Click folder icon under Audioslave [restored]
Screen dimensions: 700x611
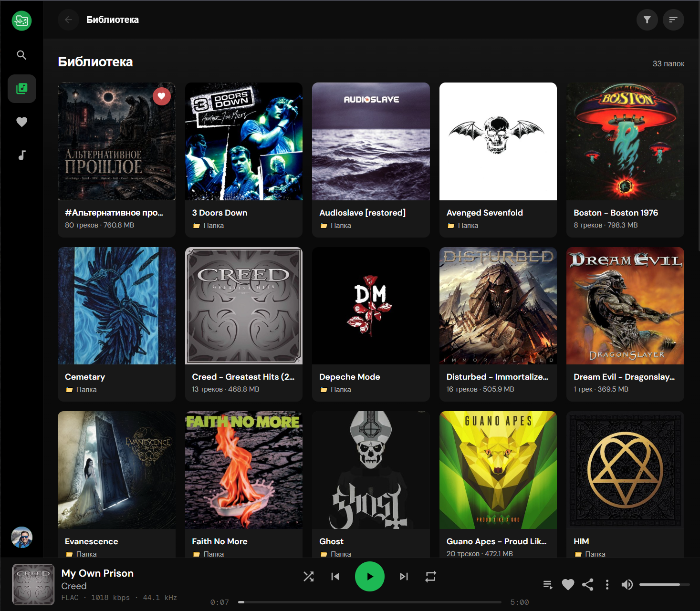coord(324,226)
